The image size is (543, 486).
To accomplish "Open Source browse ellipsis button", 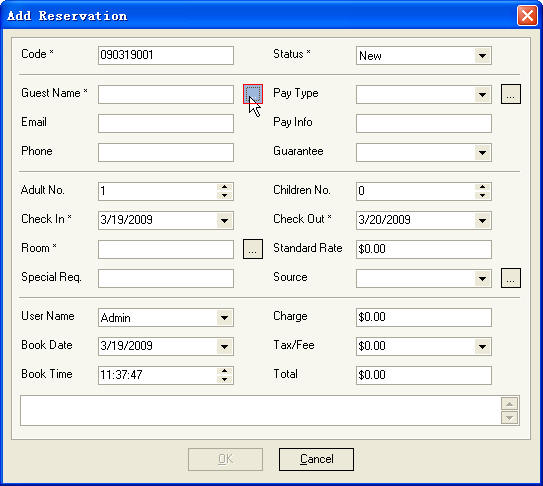I will [511, 278].
